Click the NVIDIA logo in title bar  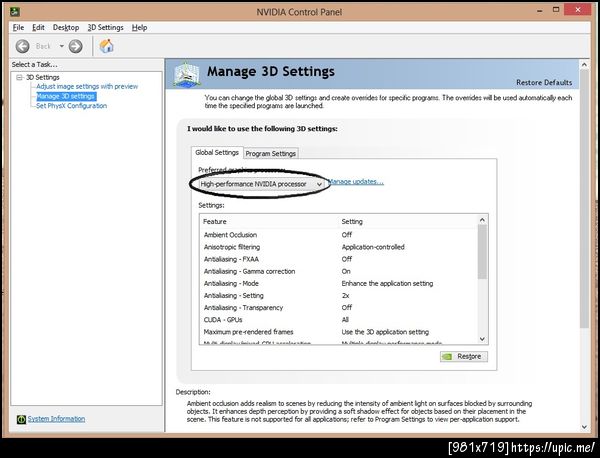15,11
